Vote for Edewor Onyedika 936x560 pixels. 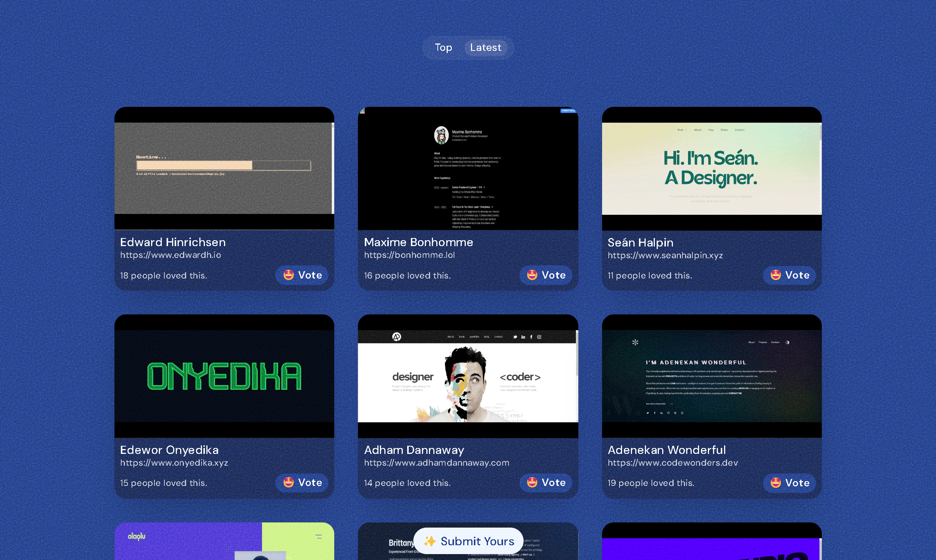coord(302,483)
